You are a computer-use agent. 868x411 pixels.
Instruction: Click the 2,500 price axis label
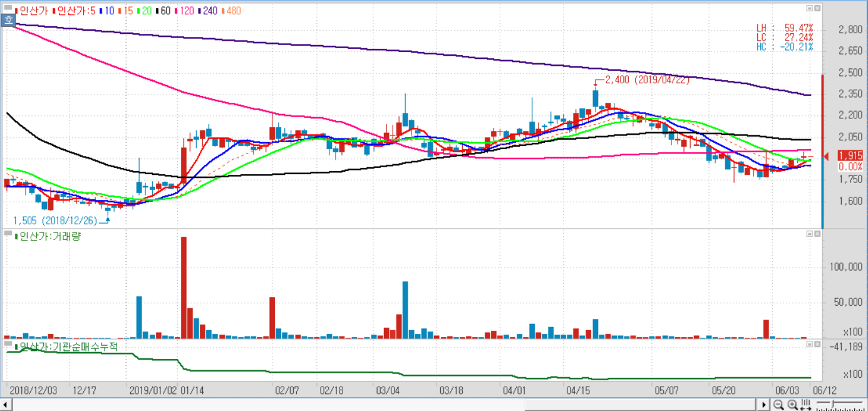(850, 72)
